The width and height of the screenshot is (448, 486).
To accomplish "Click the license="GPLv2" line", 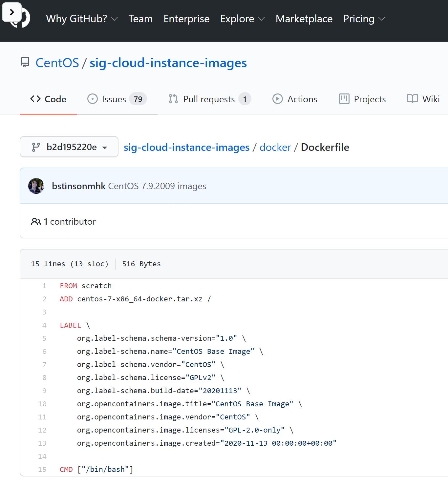I will (151, 377).
